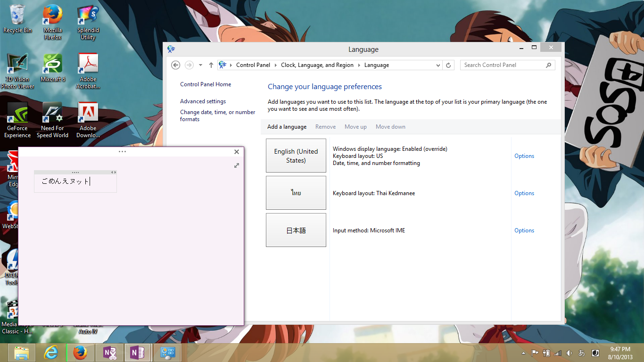Open network signal icon in tray
This screenshot has height=362, width=644.
coord(558,353)
